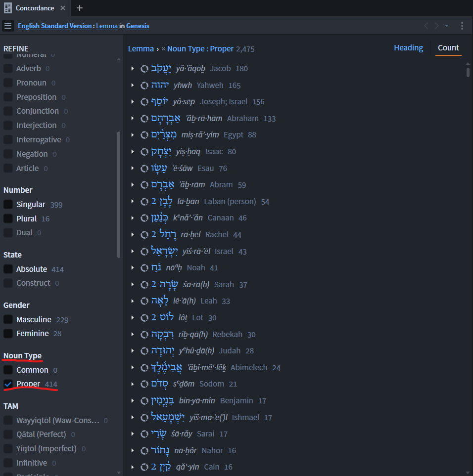
Task: Switch to the Heading sort tab
Action: coord(408,47)
